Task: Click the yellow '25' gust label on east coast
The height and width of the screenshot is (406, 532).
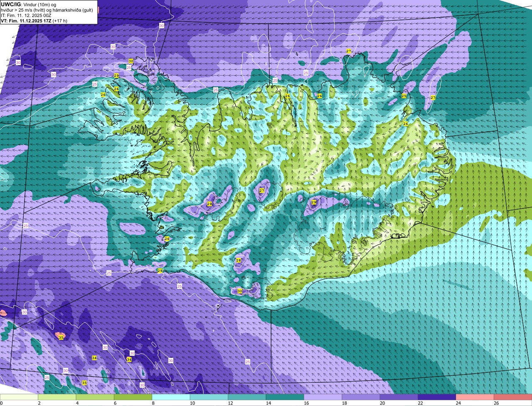Action: click(404, 96)
